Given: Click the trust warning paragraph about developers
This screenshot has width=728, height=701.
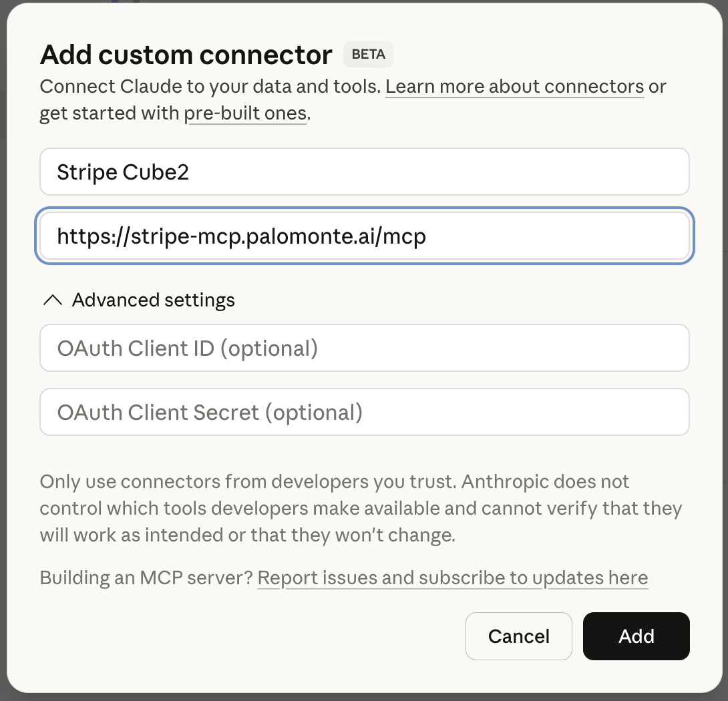Looking at the screenshot, I should point(361,508).
